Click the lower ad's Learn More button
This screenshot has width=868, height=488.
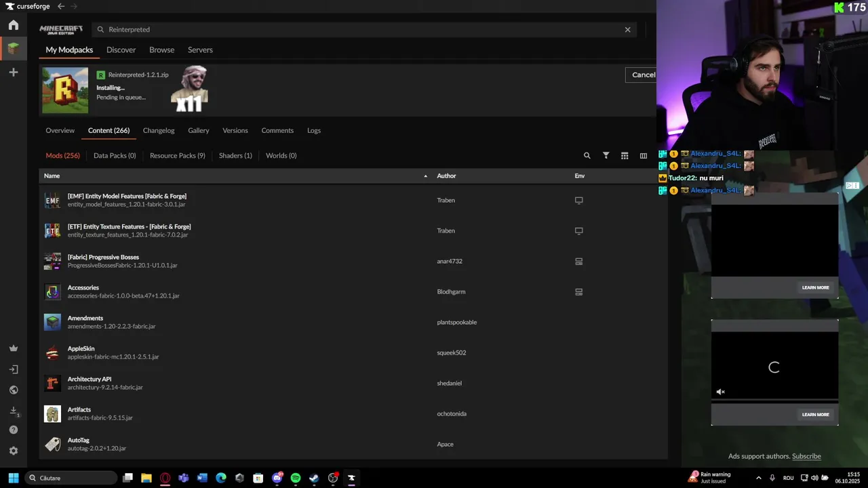(x=815, y=415)
